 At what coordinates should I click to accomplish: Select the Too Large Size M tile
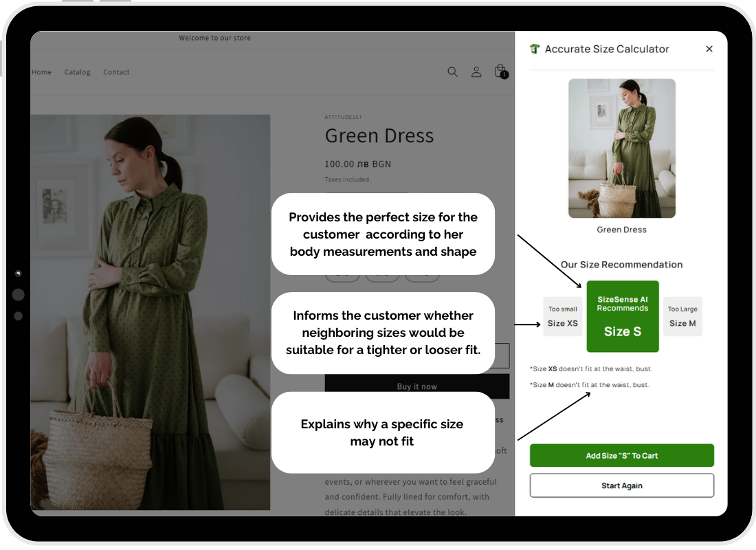pyautogui.click(x=682, y=317)
